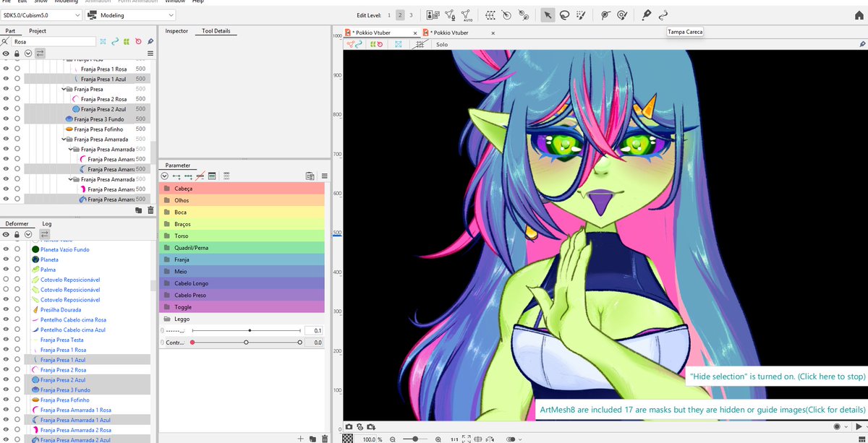Expand the Olhos parameter group
Image resolution: width=868 pixels, height=443 pixels.
pyautogui.click(x=242, y=200)
